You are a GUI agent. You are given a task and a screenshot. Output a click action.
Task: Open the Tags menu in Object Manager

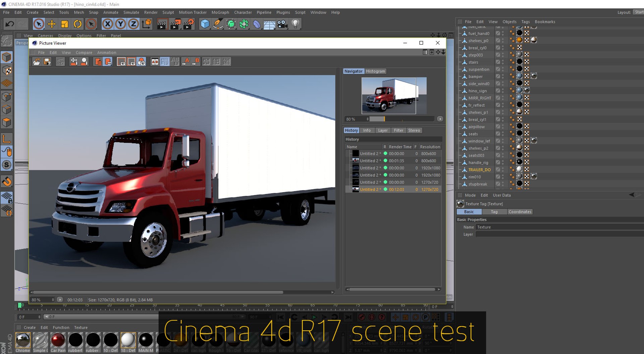[525, 22]
